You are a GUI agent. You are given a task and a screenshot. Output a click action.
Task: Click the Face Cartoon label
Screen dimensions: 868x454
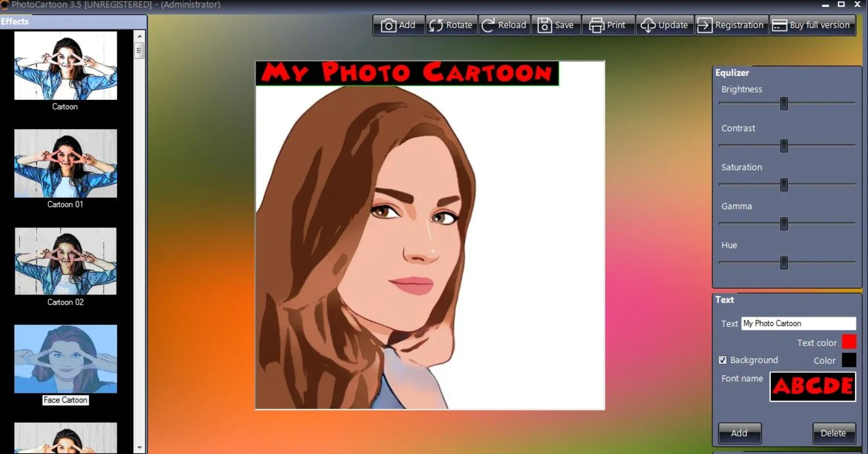pos(65,400)
